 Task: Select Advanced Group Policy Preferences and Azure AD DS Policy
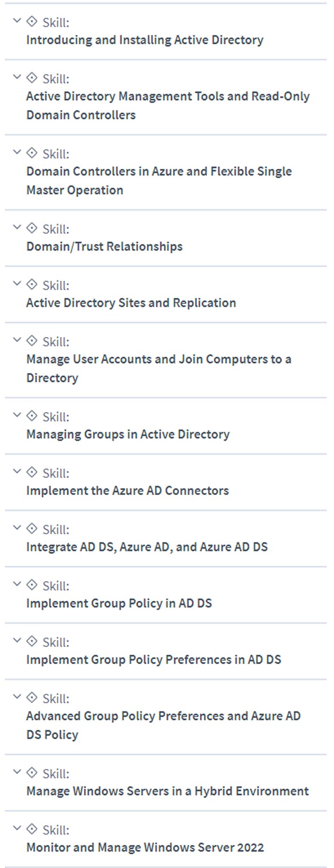click(x=164, y=725)
